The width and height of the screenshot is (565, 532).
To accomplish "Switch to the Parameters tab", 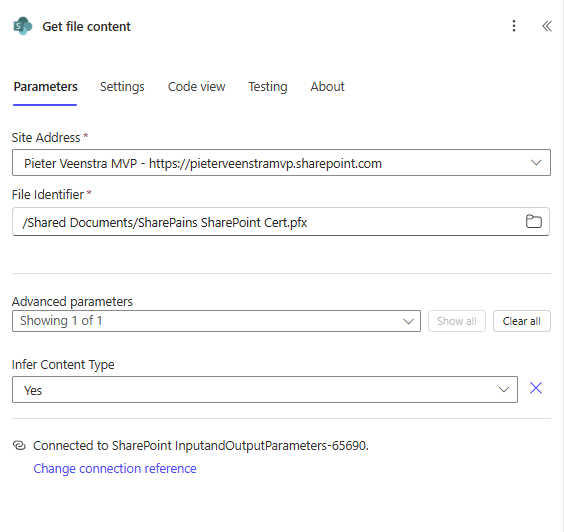I will pyautogui.click(x=45, y=87).
